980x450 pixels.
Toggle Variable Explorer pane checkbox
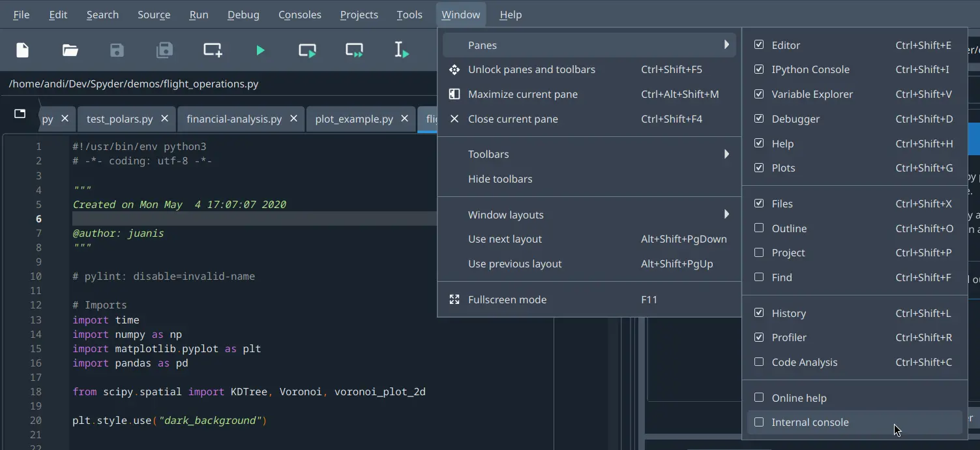759,95
